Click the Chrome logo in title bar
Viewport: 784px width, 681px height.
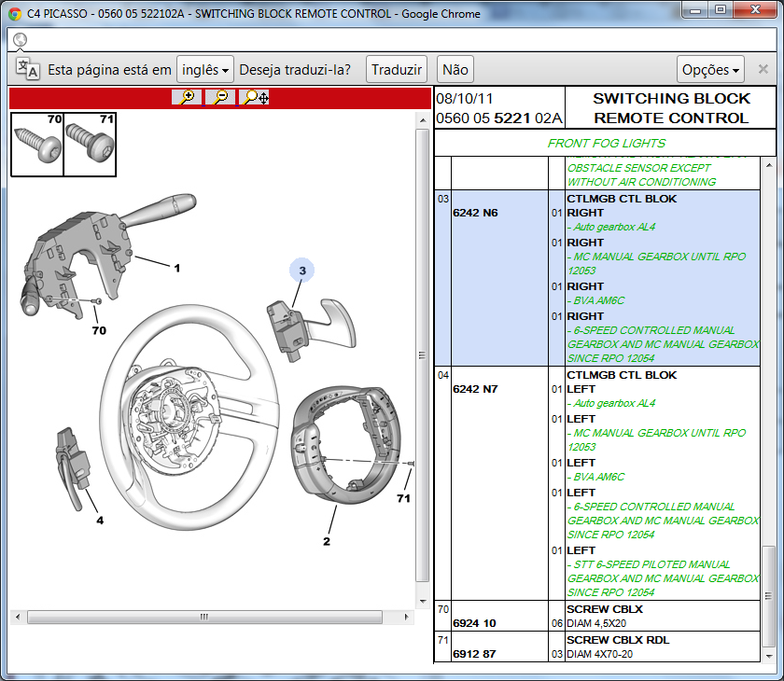[15, 13]
